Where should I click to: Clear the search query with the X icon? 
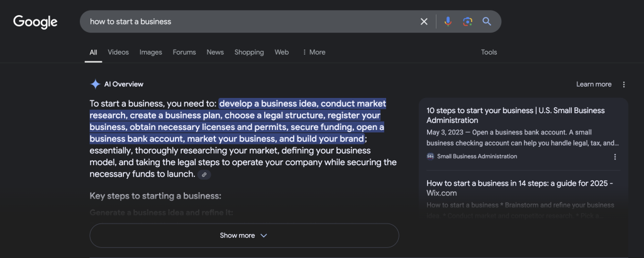pyautogui.click(x=424, y=21)
